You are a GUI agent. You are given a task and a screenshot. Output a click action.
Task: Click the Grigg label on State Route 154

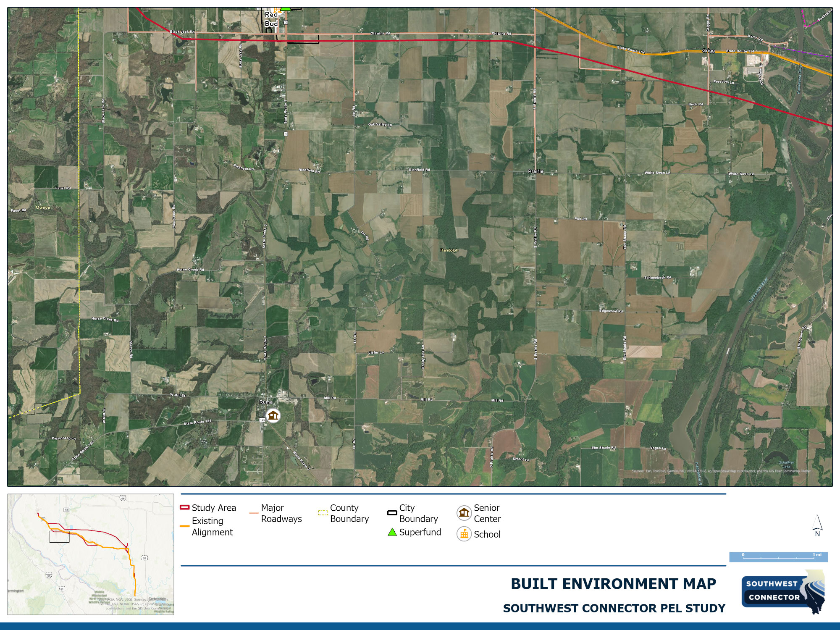[708, 51]
